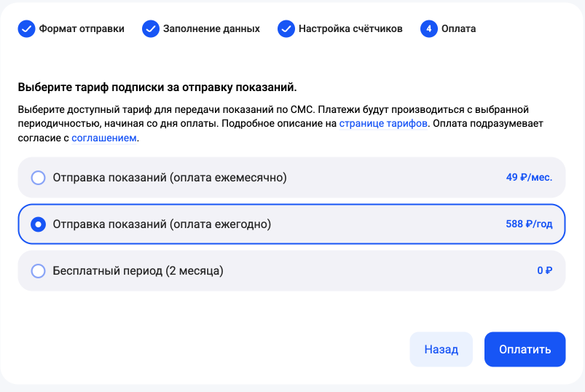Click the 0 ₽ price label
This screenshot has width=585, height=392.
point(545,271)
